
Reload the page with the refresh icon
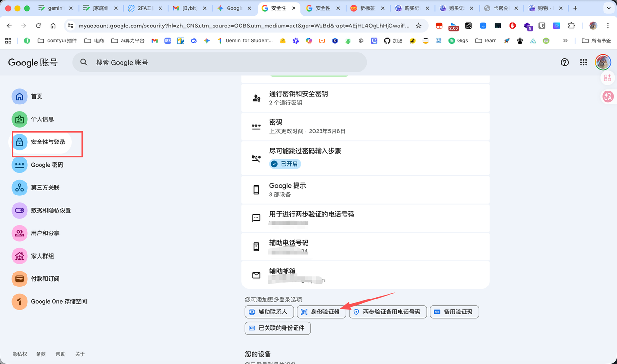point(38,26)
